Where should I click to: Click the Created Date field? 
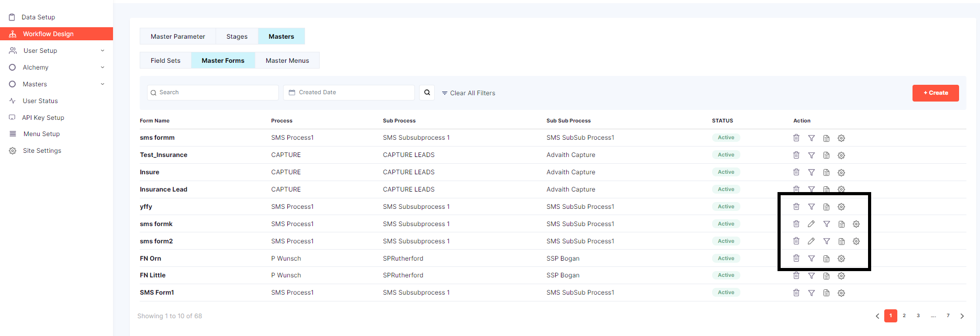(348, 93)
